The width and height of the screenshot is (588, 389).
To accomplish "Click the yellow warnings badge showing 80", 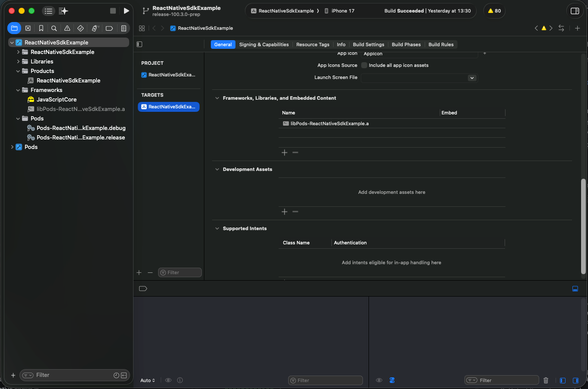I will click(494, 11).
